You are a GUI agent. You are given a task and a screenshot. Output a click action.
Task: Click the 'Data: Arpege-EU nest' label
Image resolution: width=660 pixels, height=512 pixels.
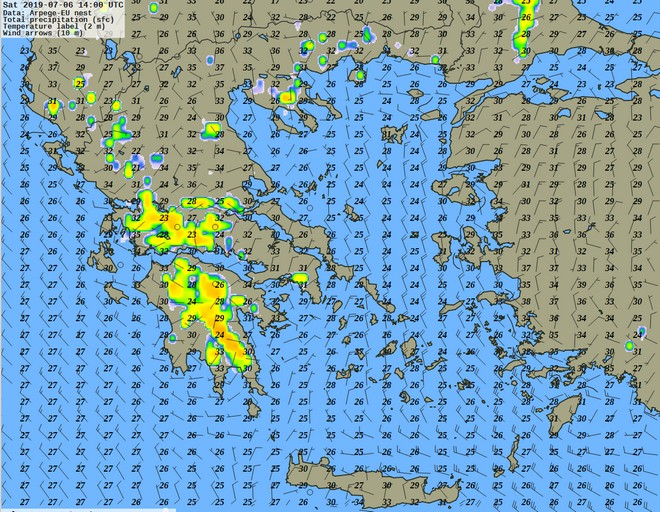tap(45, 12)
